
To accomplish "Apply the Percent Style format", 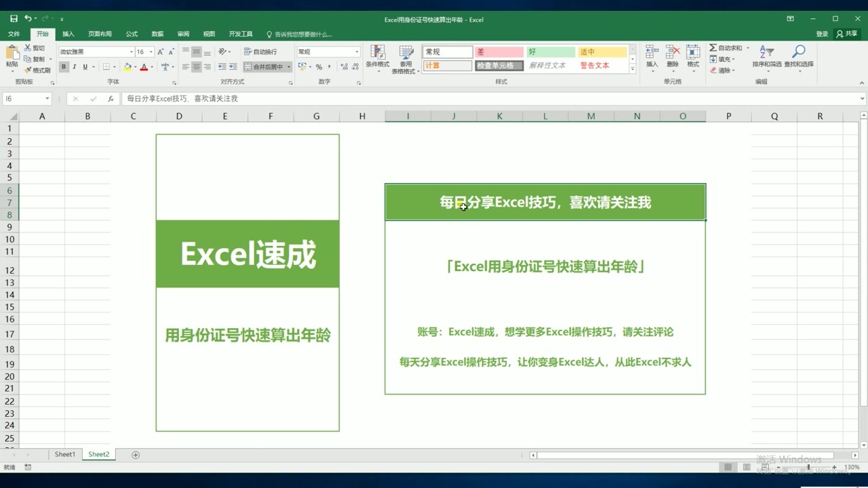I will (319, 66).
